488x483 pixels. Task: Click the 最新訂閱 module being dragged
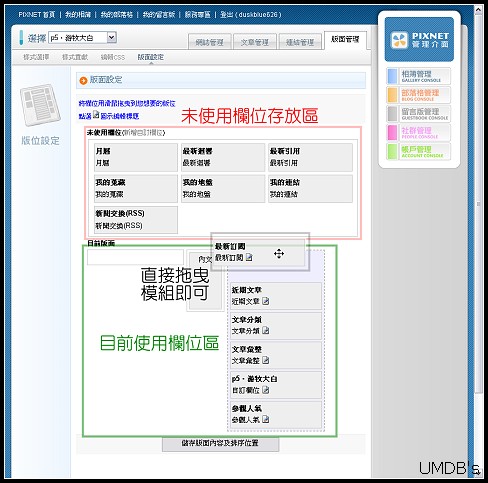point(260,252)
